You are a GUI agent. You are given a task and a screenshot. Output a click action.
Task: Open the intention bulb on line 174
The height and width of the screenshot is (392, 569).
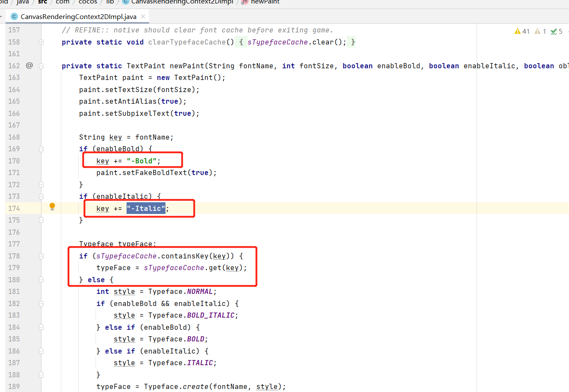click(52, 207)
